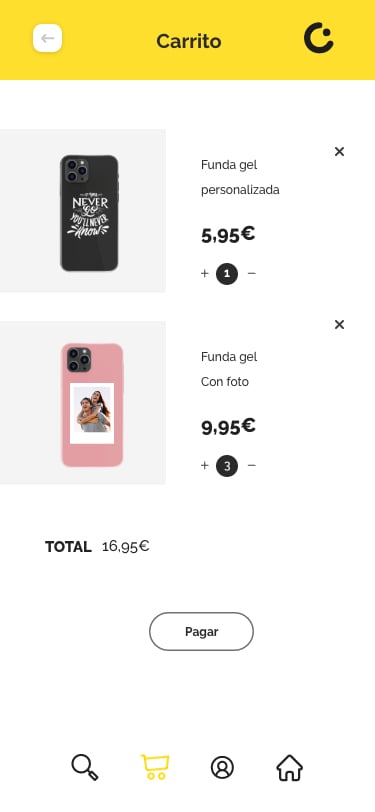Viewport: 375px width, 812px height.
Task: Open the black Never Go case thumbnail
Action: [83, 211]
